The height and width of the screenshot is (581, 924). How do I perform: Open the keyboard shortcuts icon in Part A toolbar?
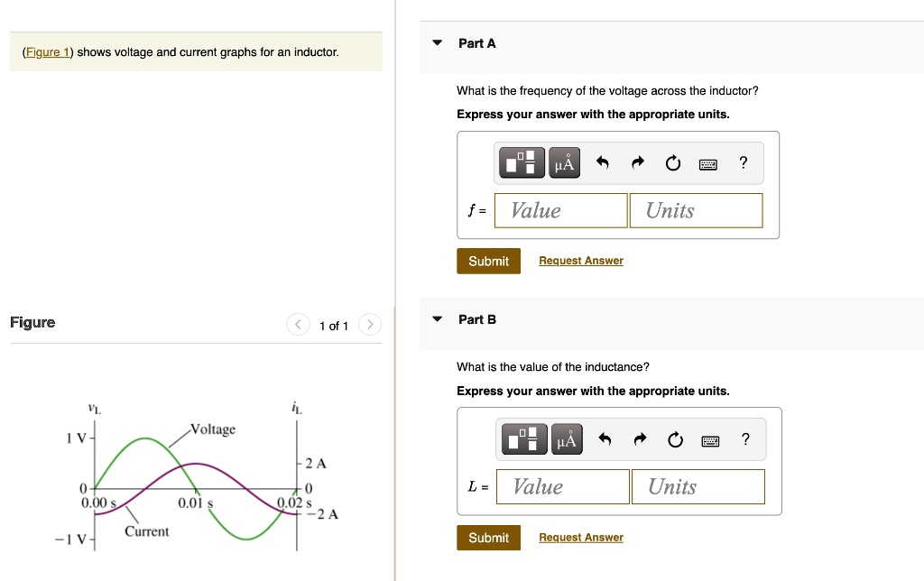(x=707, y=163)
